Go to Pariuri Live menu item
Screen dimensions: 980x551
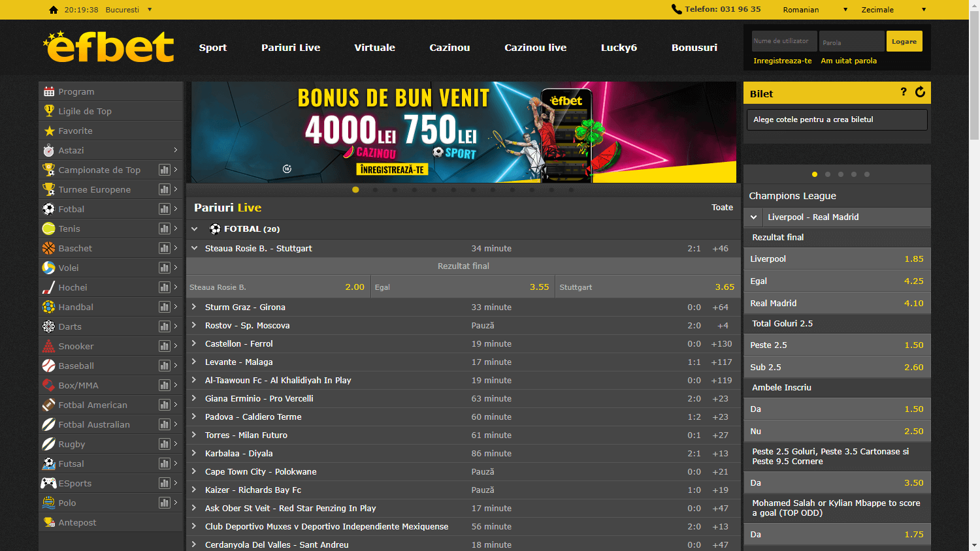291,48
